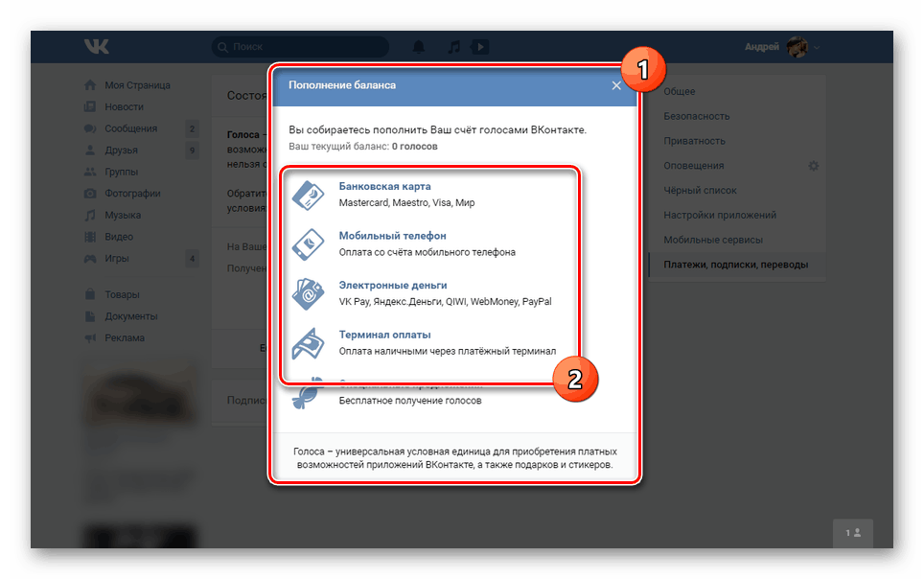Open Документы in sidebar

pyautogui.click(x=130, y=316)
